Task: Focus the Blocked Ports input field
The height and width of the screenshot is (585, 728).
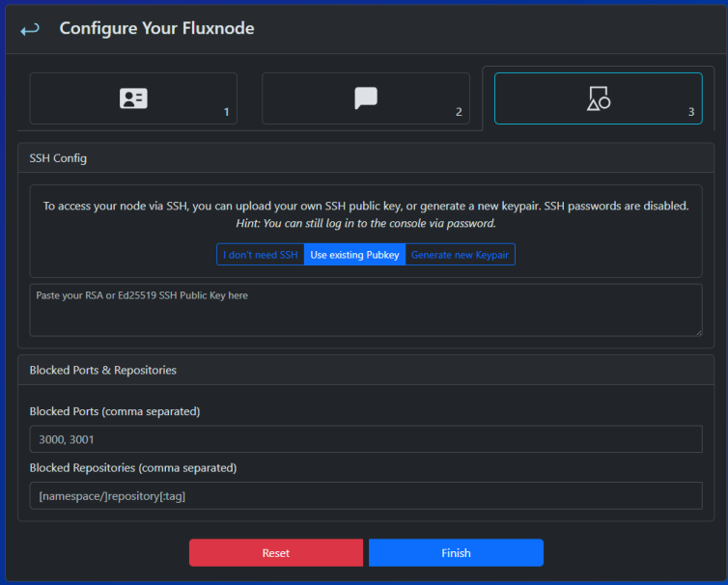Action: point(365,439)
